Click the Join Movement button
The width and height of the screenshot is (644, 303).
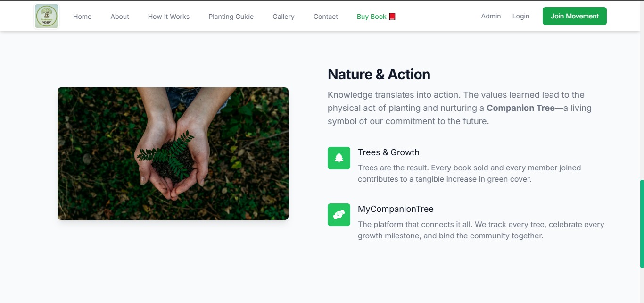pyautogui.click(x=575, y=16)
